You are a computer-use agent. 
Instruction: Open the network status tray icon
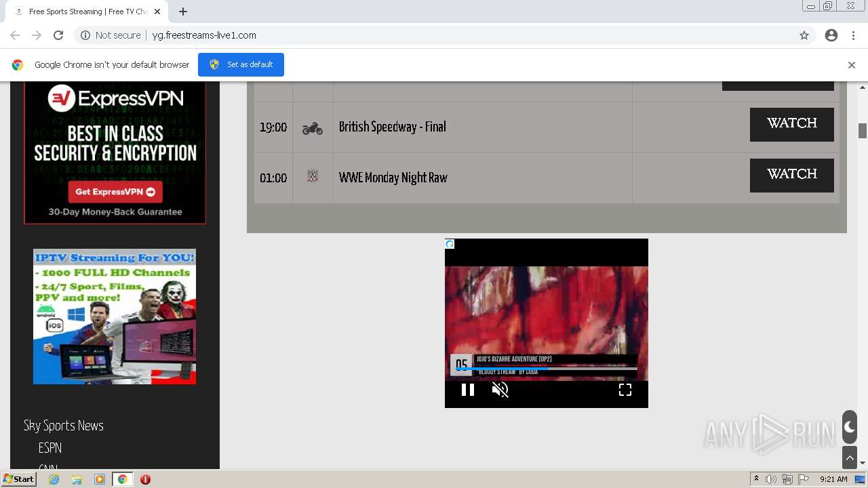787,479
